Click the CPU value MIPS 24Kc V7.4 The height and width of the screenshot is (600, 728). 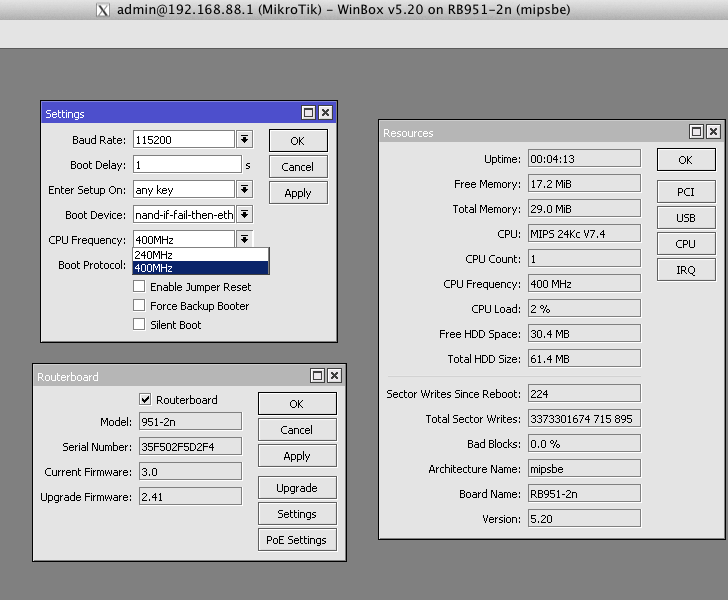(x=584, y=234)
